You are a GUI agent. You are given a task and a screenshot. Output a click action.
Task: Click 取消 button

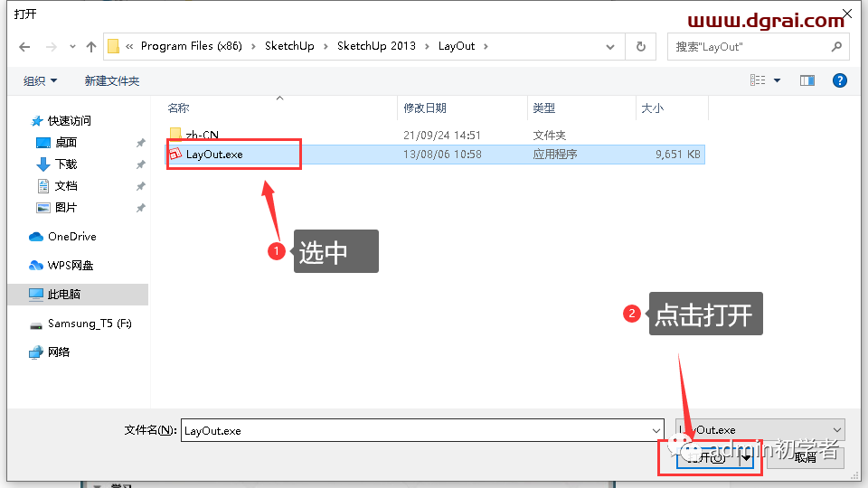(806, 457)
